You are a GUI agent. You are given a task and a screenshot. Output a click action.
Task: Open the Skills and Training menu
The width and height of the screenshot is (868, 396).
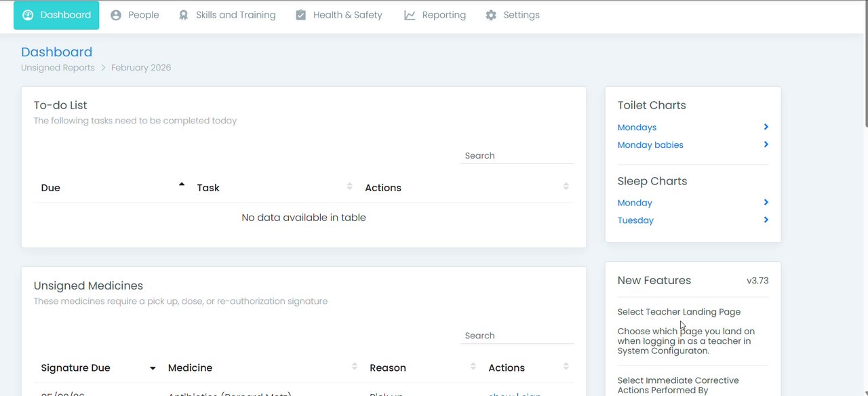click(x=235, y=15)
